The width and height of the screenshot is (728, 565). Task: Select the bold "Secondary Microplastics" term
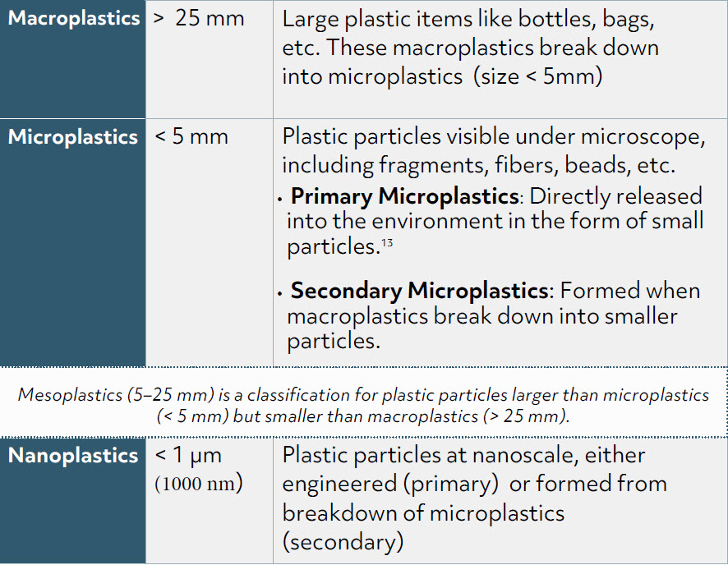coord(419,291)
